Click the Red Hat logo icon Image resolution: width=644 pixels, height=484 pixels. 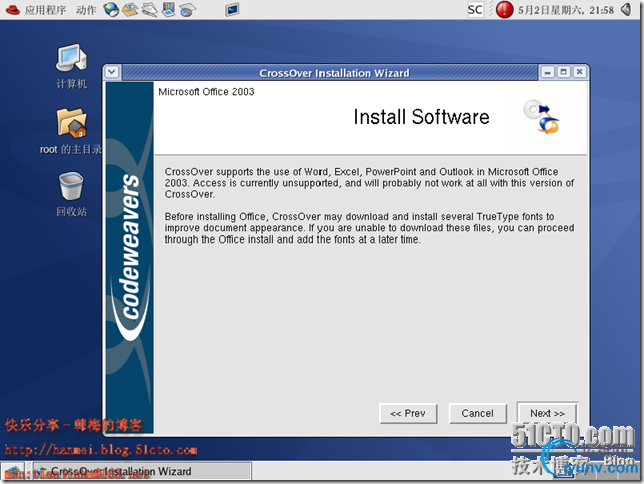point(13,9)
